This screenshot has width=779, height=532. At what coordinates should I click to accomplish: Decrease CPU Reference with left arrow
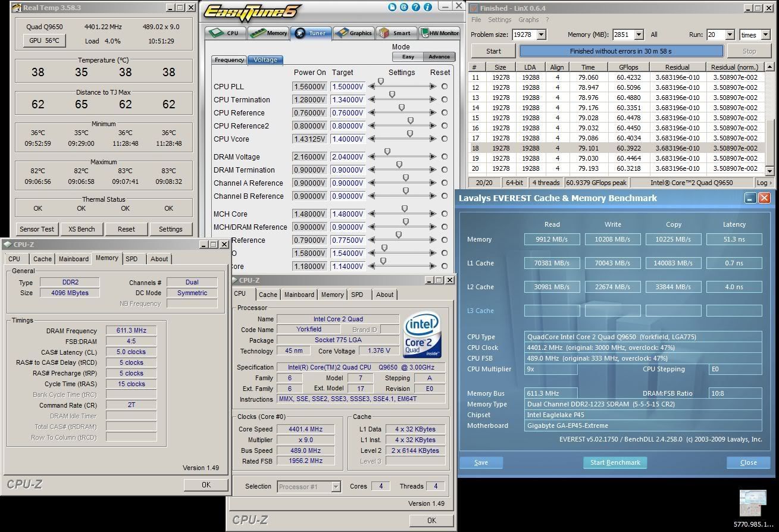[372, 113]
